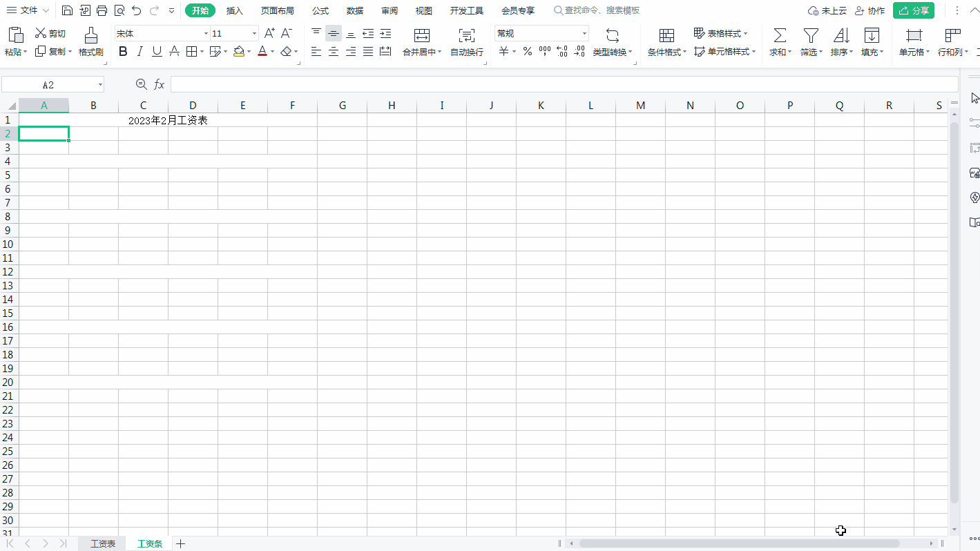Toggle Underline formatting
The width and height of the screenshot is (980, 551).
(157, 51)
